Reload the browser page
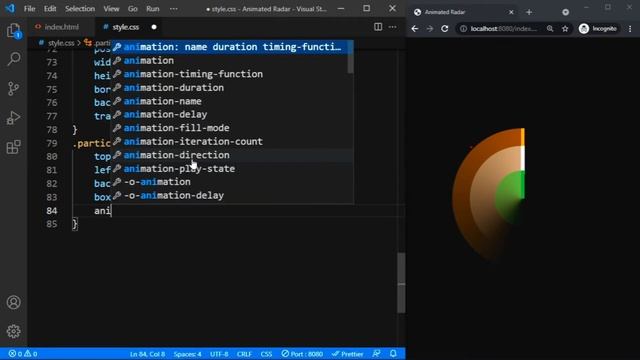The height and width of the screenshot is (360, 640). click(444, 29)
